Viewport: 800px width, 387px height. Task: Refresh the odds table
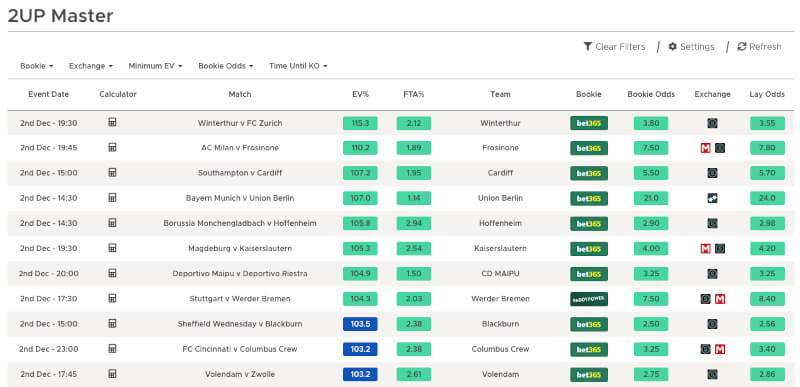click(x=759, y=46)
